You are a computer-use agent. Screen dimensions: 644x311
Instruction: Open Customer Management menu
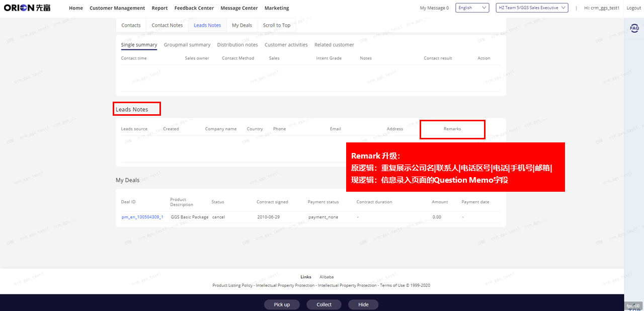click(x=117, y=8)
